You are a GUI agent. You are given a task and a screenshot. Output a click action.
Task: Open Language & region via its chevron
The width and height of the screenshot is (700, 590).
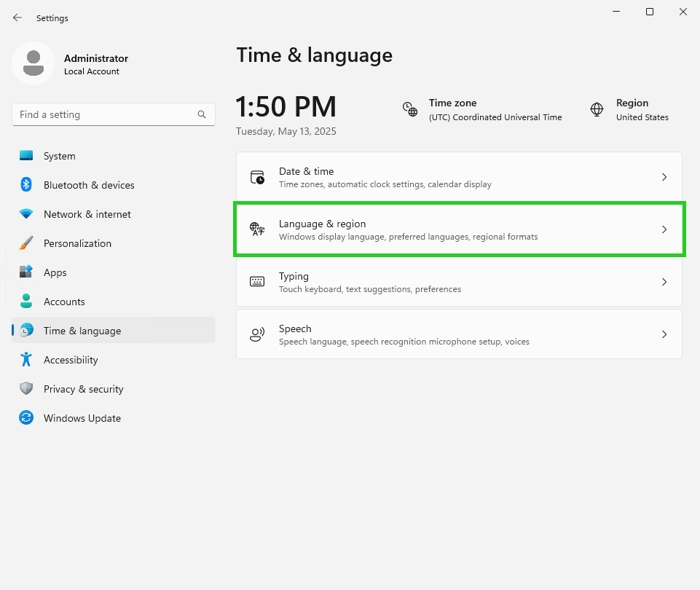pos(664,229)
